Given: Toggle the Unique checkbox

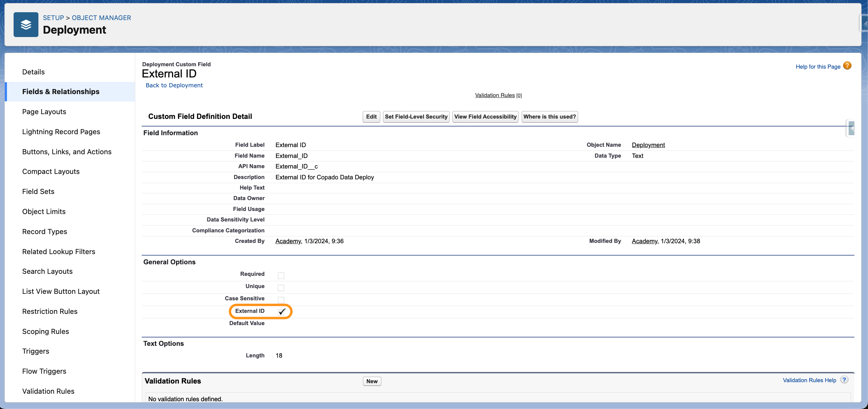Looking at the screenshot, I should (x=281, y=288).
